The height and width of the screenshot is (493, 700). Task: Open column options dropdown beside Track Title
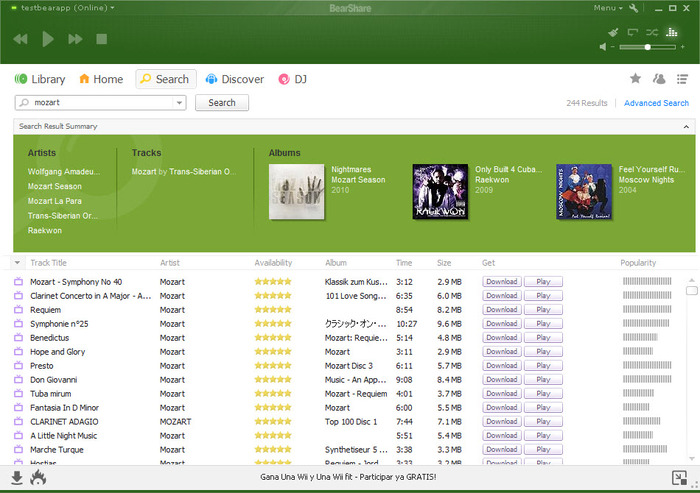(17, 263)
